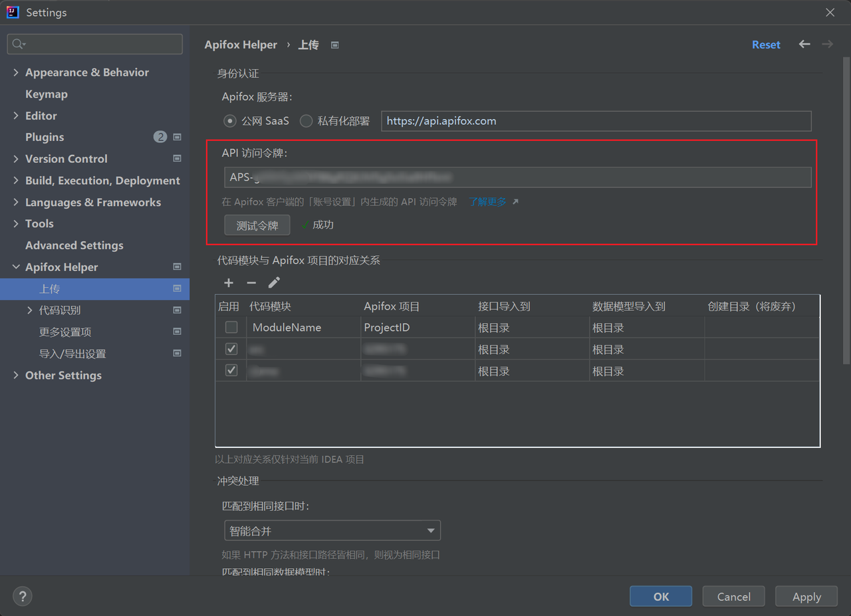
Task: Click the project-level icon beside sidebar 上传
Action: [x=177, y=288]
